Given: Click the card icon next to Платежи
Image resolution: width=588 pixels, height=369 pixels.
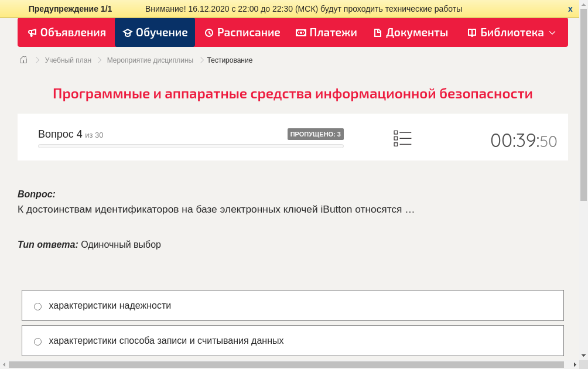Looking at the screenshot, I should pyautogui.click(x=300, y=33).
